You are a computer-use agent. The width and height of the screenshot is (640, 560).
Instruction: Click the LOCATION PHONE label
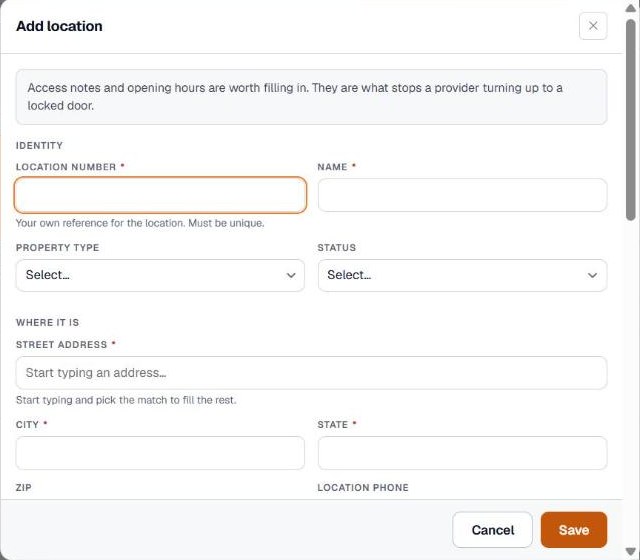pos(363,487)
